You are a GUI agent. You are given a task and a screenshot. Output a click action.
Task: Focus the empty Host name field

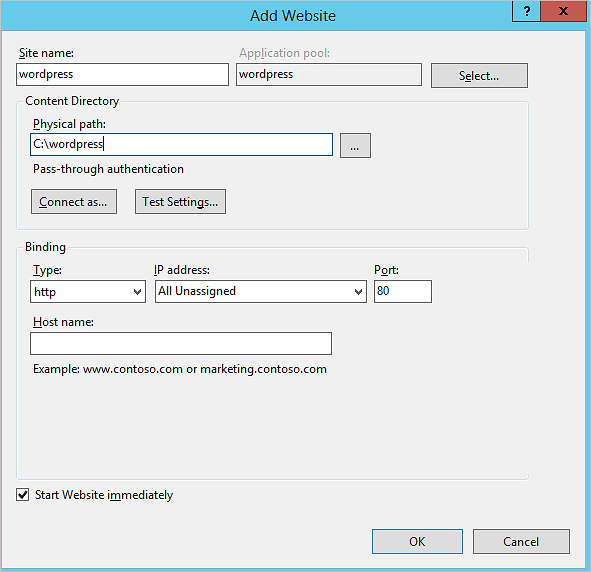pos(181,343)
